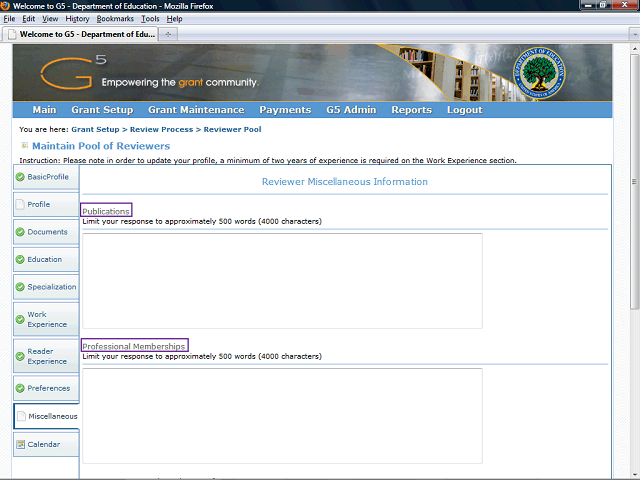Image resolution: width=640 pixels, height=480 pixels.
Task: Open the Firefox File menu
Action: [9, 19]
